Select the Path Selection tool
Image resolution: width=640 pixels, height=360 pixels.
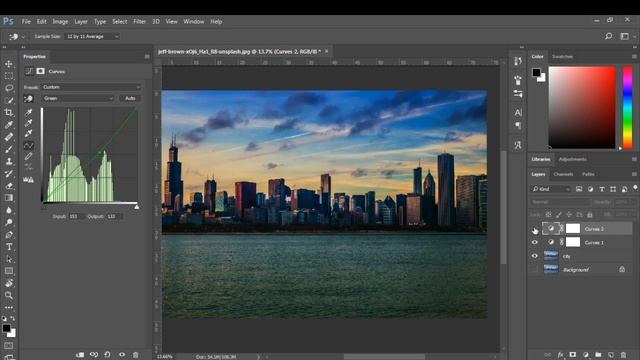[x=9, y=259]
